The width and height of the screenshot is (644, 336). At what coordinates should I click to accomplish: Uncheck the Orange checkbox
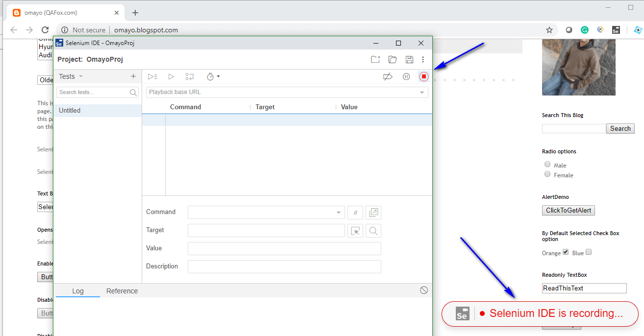566,251
